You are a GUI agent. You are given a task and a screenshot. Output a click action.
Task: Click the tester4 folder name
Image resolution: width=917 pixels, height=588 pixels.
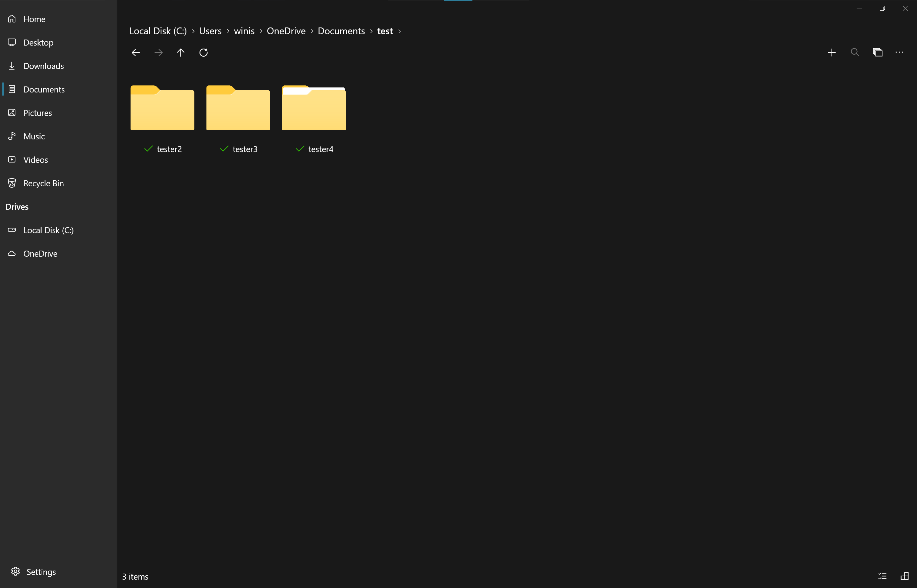coord(321,149)
